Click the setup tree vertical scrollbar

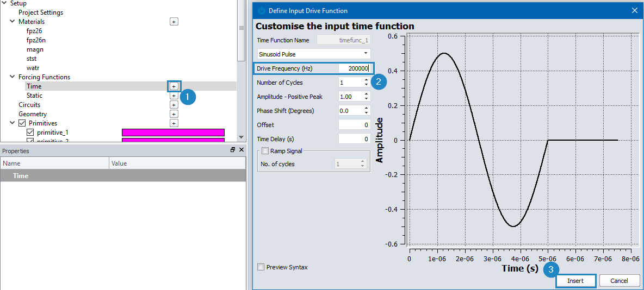242,31
